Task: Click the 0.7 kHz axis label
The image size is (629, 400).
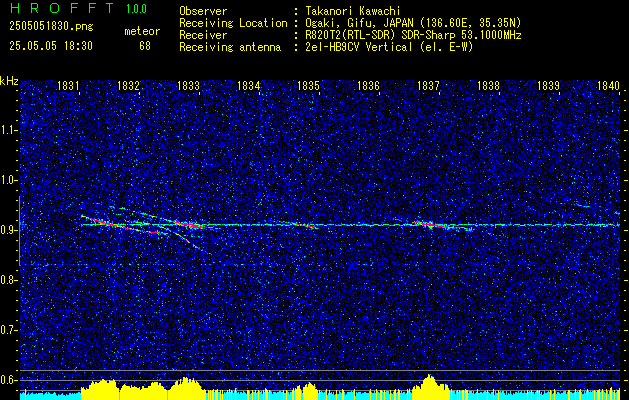Action: click(8, 330)
